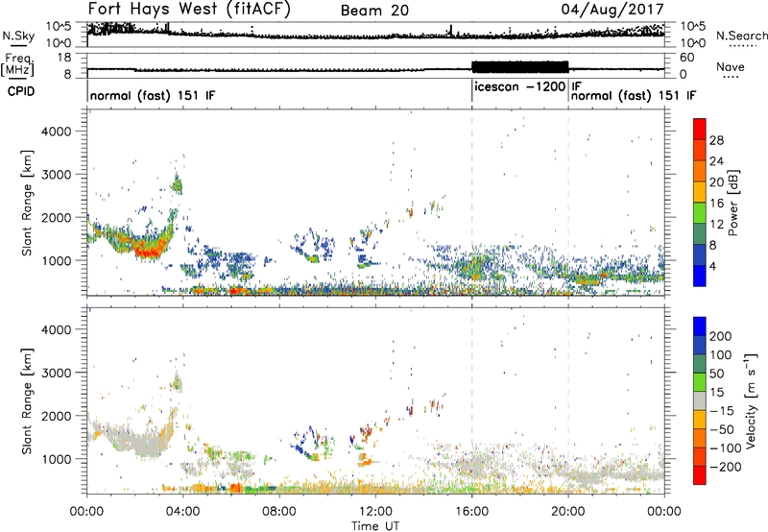Click the '16:00' time tick label
Image resolution: width=768 pixels, height=532 pixels.
tap(471, 512)
